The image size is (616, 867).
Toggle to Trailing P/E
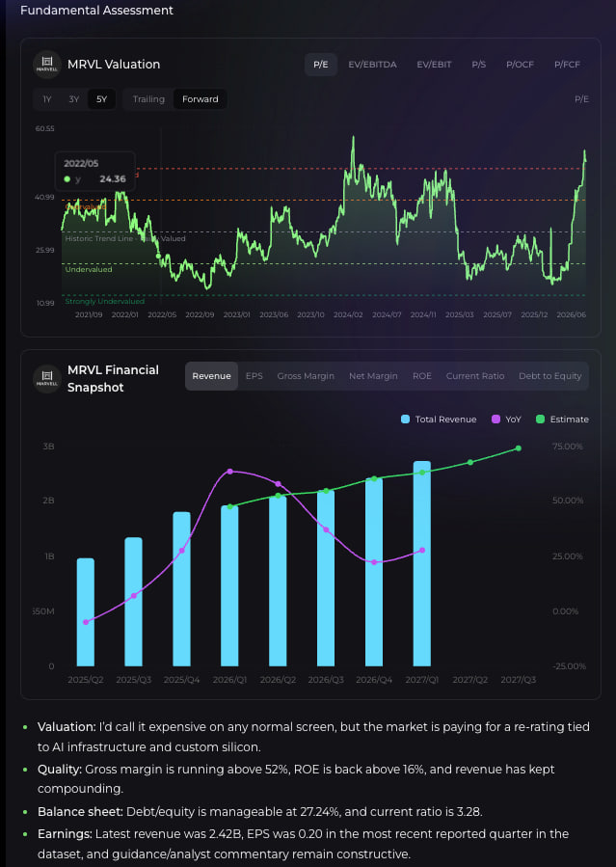click(x=148, y=99)
